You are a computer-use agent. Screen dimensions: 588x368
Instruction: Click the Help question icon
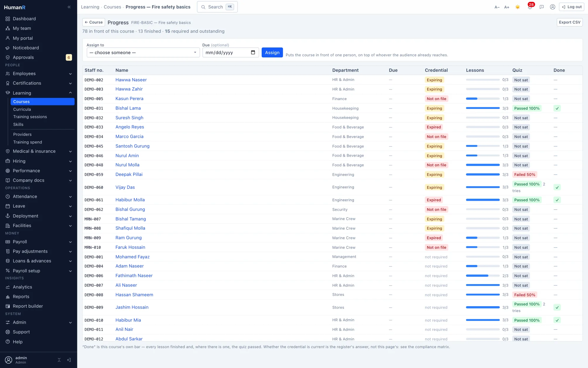(x=8, y=342)
